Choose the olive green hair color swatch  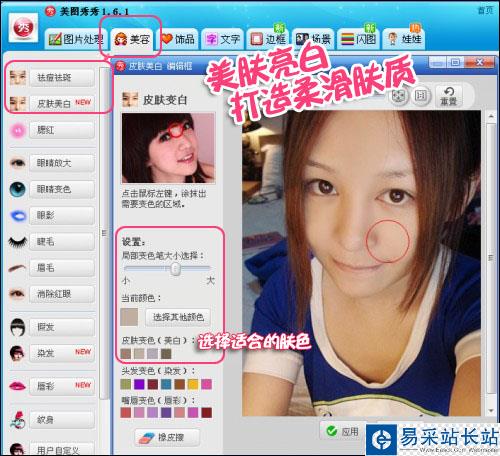click(126, 384)
